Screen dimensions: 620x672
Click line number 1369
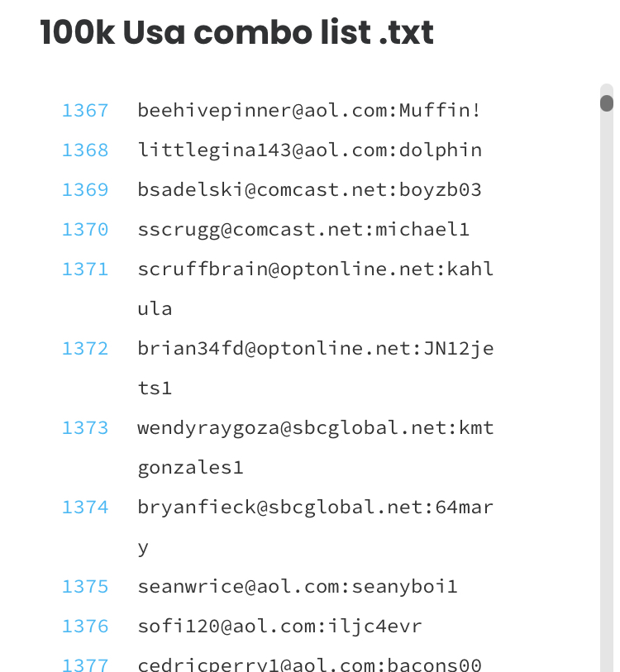[x=85, y=190]
